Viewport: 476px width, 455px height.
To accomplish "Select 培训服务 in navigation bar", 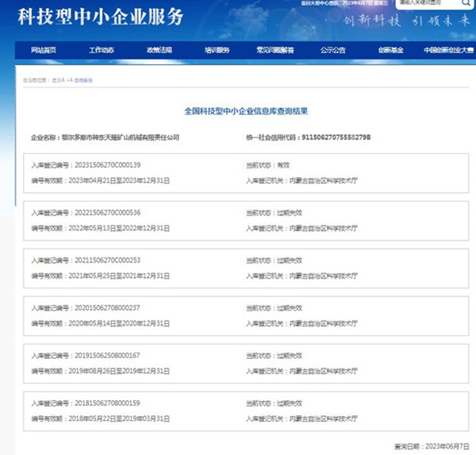I will point(217,50).
